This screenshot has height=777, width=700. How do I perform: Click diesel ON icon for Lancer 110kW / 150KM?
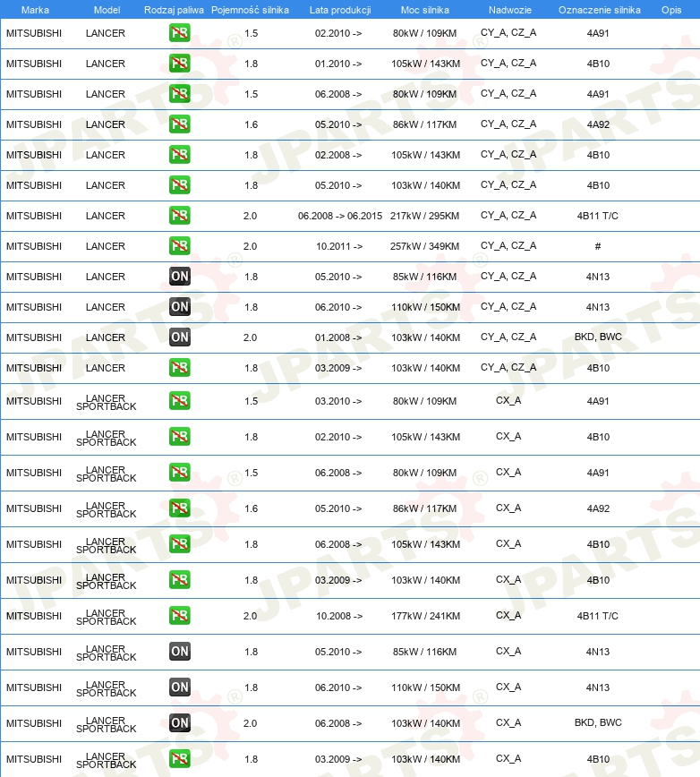[x=179, y=307]
